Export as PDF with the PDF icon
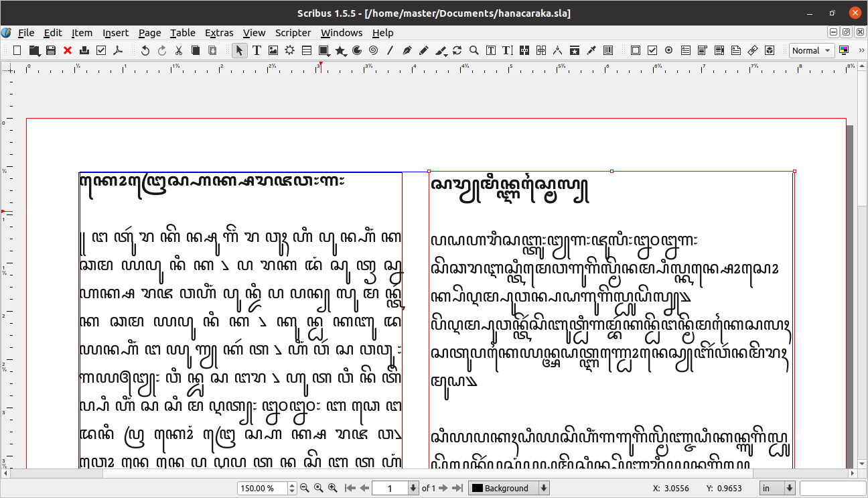This screenshot has height=498, width=868. [x=118, y=50]
